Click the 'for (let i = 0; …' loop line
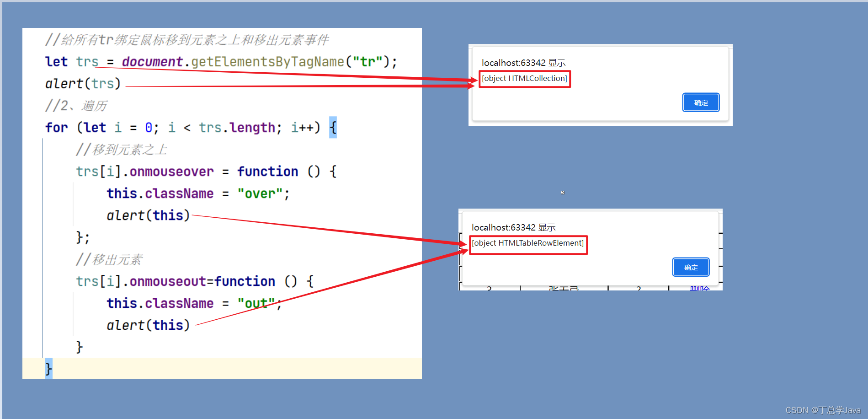This screenshot has height=419, width=868. click(x=191, y=128)
